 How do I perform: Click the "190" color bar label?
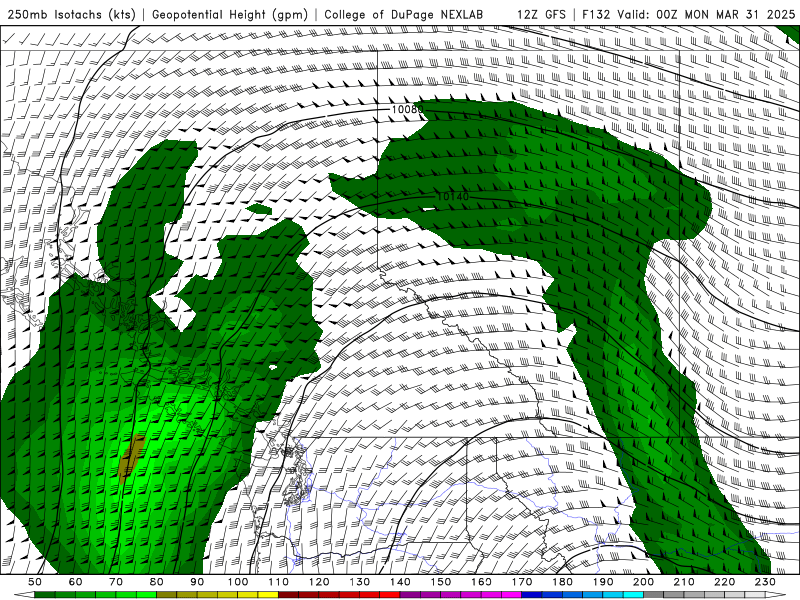coord(603,582)
